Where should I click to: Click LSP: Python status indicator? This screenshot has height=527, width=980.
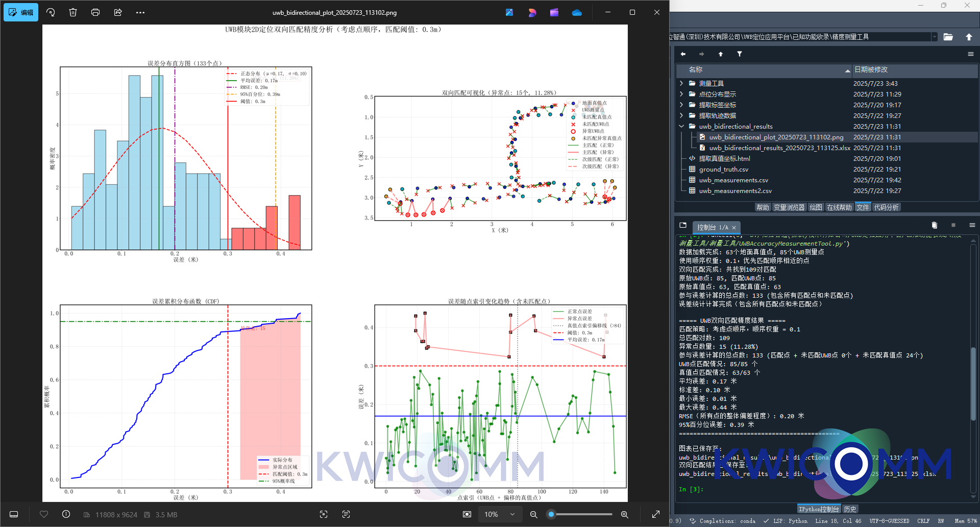(786, 521)
